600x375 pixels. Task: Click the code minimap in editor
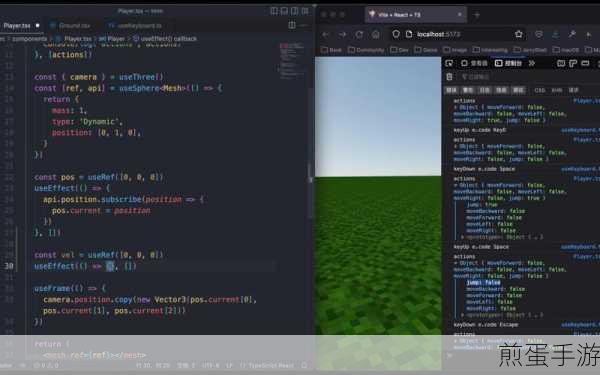pos(292,61)
